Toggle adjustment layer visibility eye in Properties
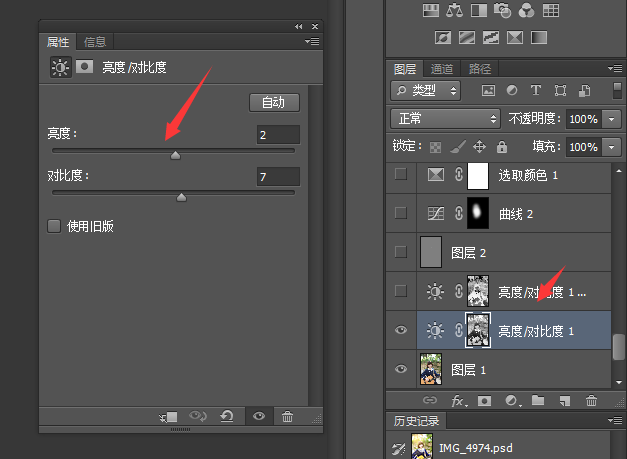 coord(259,416)
